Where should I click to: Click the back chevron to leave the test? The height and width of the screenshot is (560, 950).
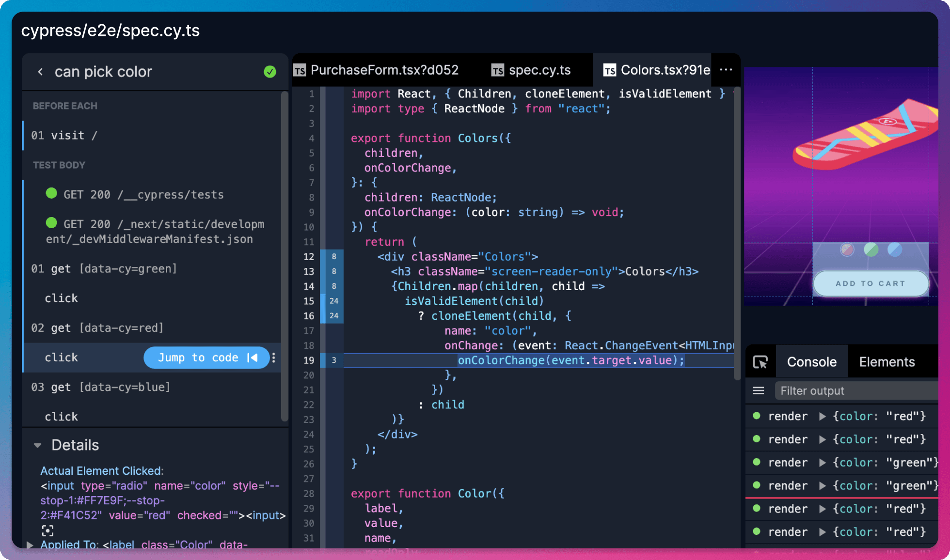click(40, 72)
